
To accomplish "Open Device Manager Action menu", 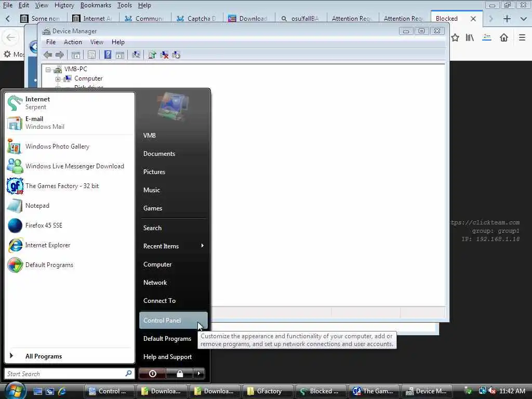I will pyautogui.click(x=73, y=42).
